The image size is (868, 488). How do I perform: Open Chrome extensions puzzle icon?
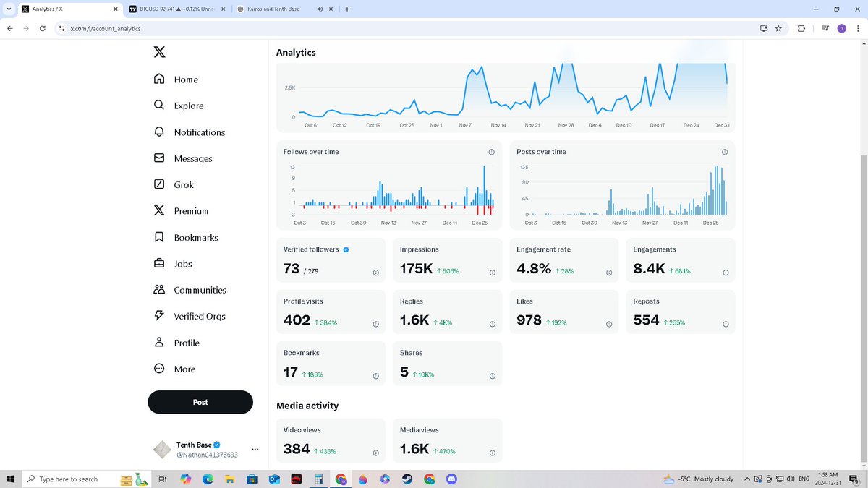(801, 28)
